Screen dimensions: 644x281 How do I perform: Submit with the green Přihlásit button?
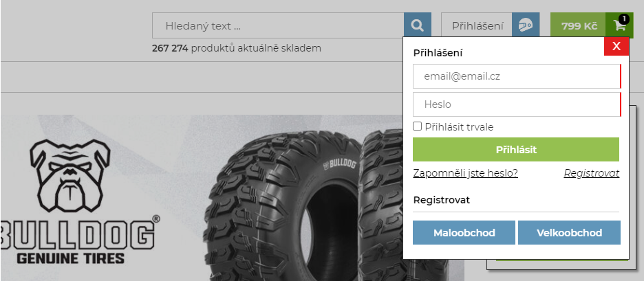516,149
